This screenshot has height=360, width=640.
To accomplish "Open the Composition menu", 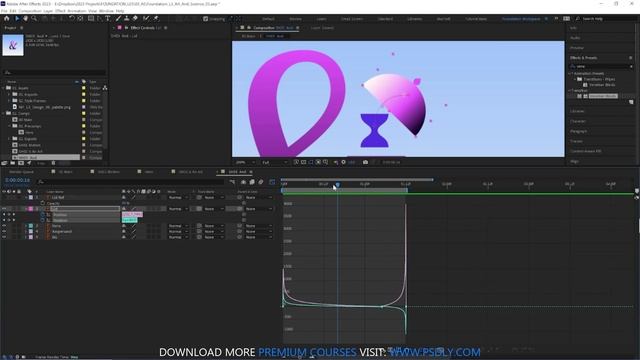I will tap(30, 11).
